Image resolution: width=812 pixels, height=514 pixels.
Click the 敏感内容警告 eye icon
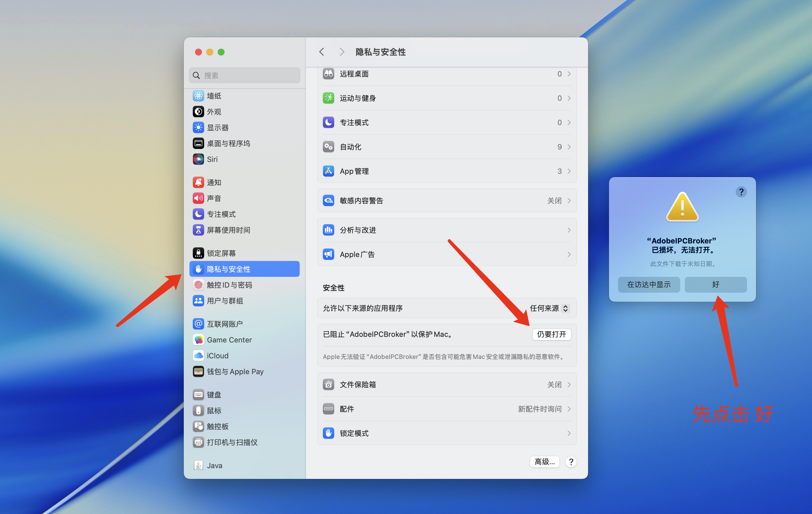click(329, 200)
